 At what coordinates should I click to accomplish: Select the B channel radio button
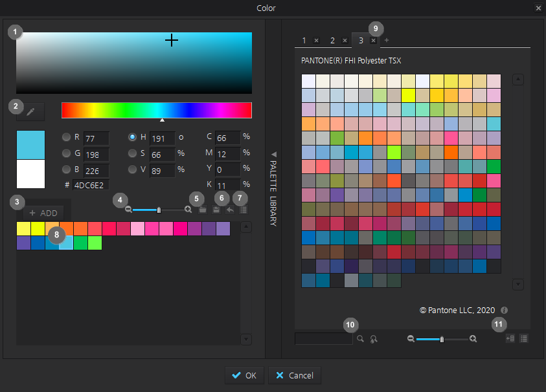click(x=66, y=169)
